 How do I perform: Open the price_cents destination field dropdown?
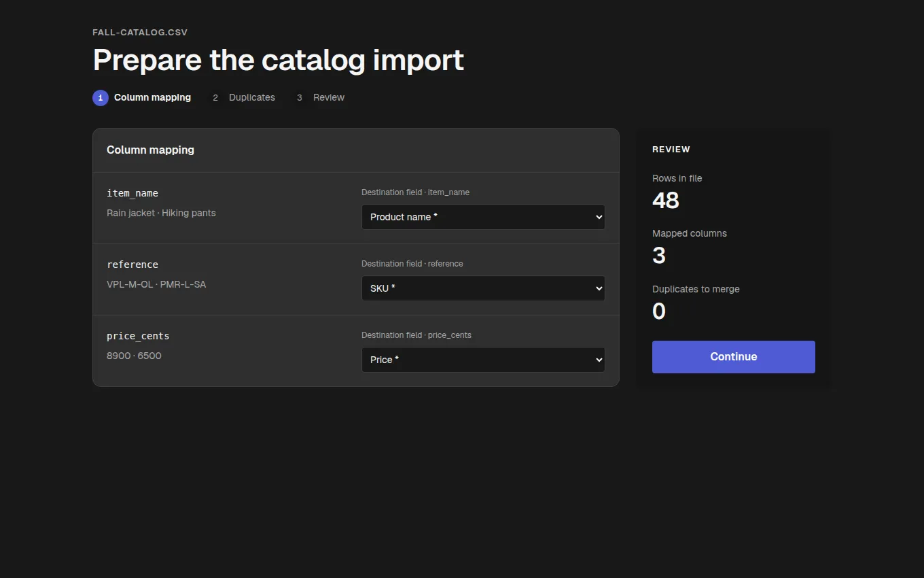click(483, 360)
